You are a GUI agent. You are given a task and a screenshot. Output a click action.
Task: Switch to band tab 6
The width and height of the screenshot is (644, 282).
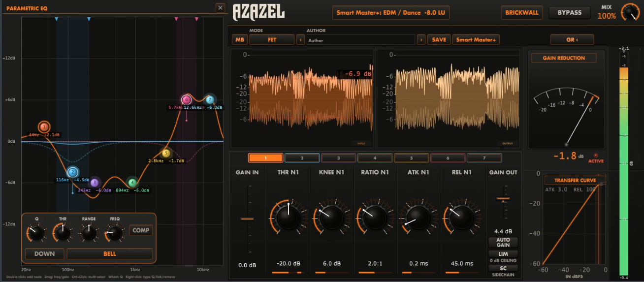click(x=448, y=158)
